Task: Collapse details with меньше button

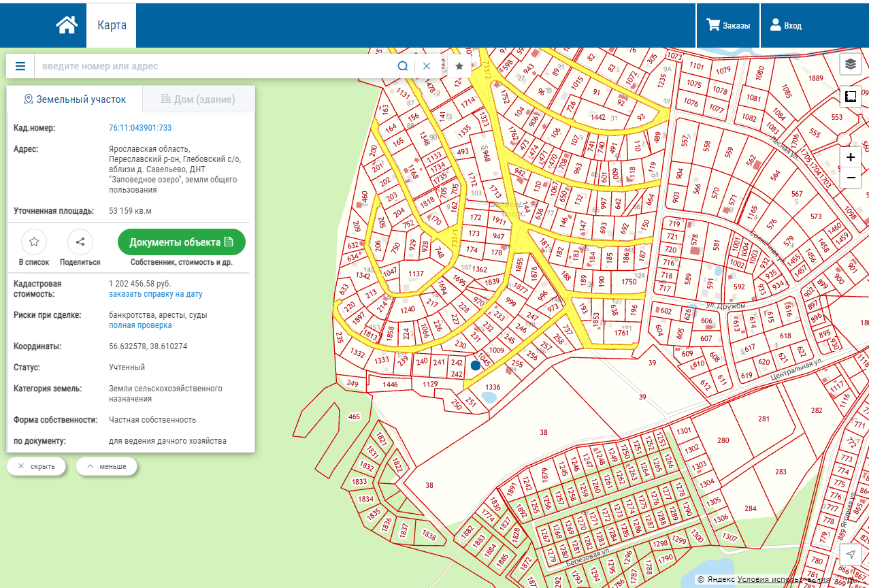Action: [106, 466]
